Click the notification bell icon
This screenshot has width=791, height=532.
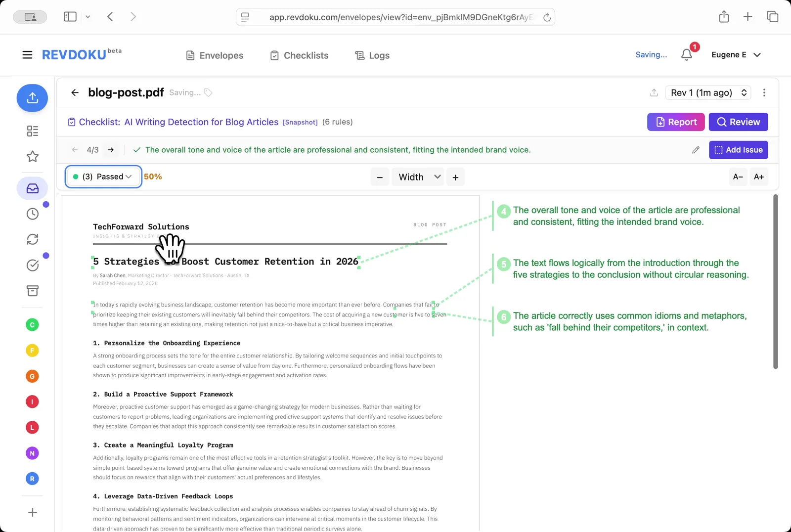tap(686, 55)
